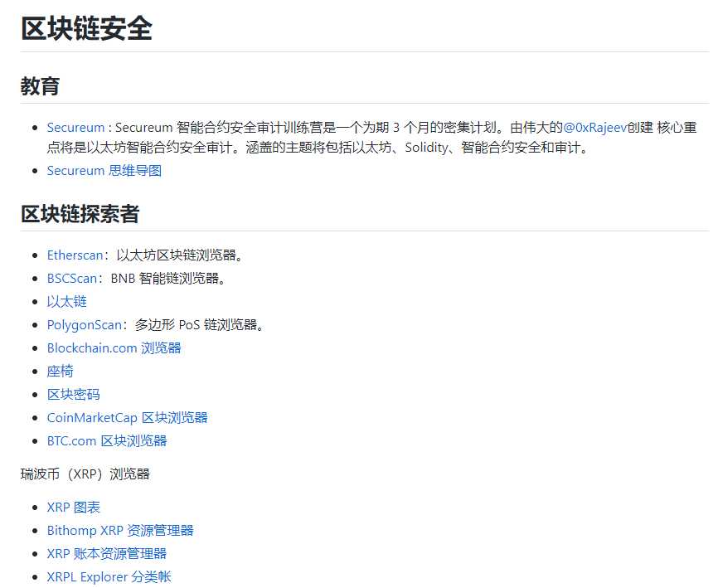The width and height of the screenshot is (718, 588).
Task: Click the BNB 智能链浏览器 description text
Action: point(168,279)
